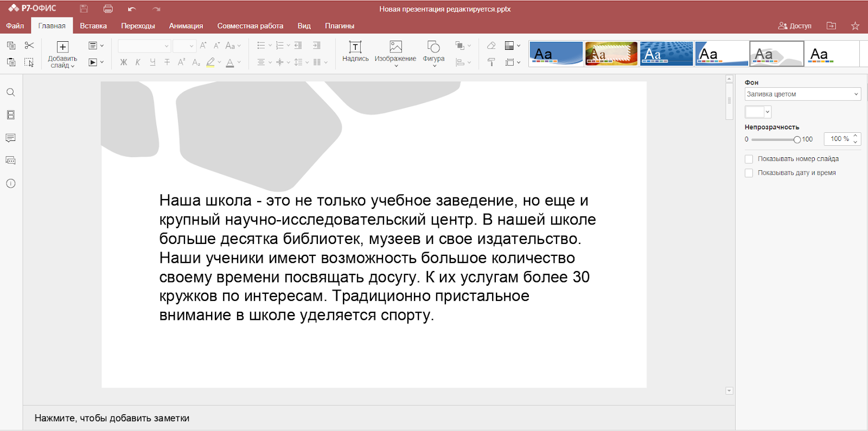Click the Increase indent icon

(317, 46)
